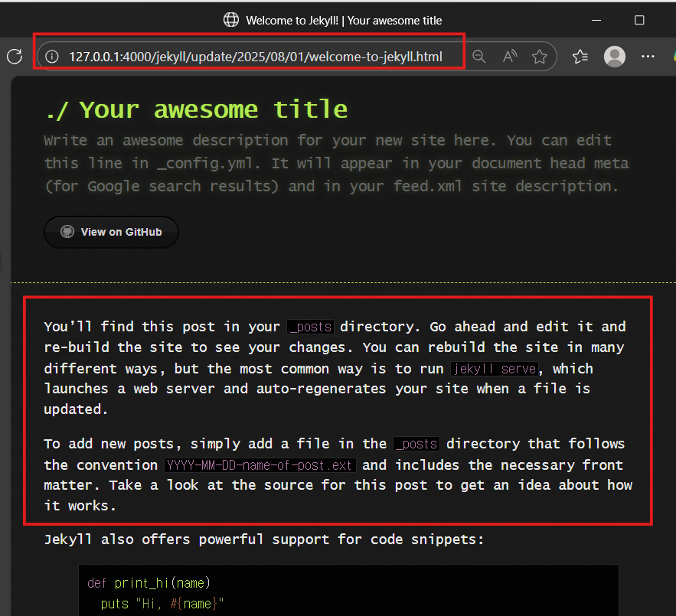Click 'Jekyll also offers powerful support' sentence

264,539
